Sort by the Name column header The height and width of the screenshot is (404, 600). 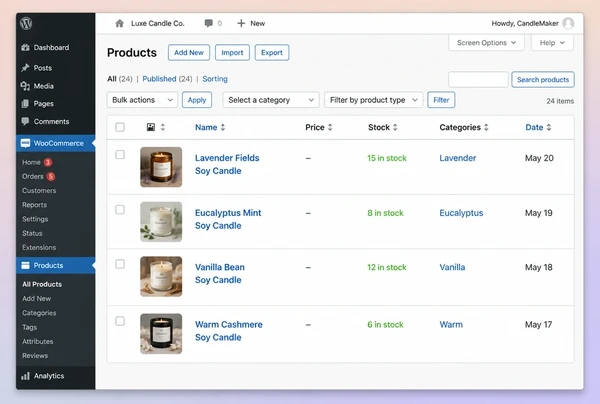pyautogui.click(x=210, y=127)
